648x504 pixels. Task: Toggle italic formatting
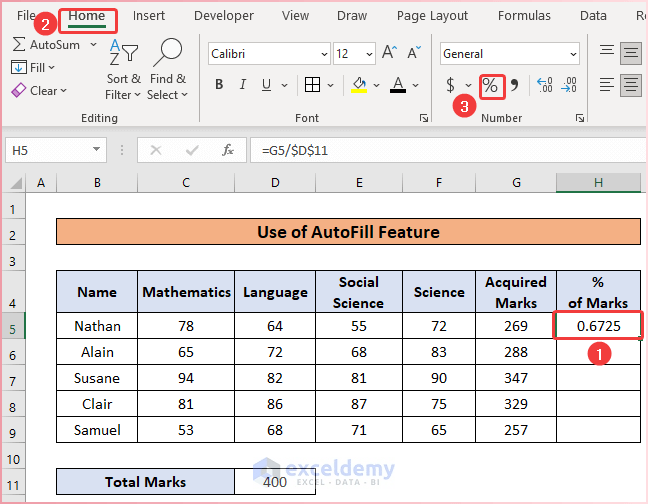click(243, 85)
